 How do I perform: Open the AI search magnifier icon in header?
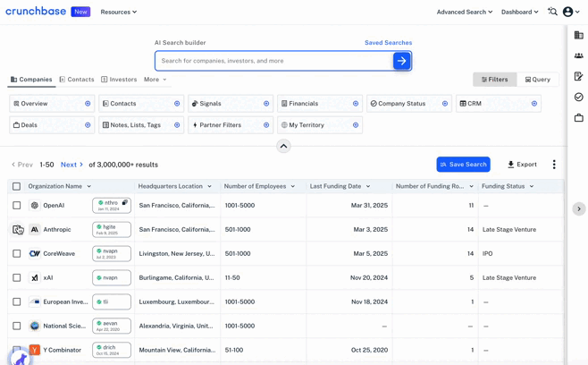point(552,12)
